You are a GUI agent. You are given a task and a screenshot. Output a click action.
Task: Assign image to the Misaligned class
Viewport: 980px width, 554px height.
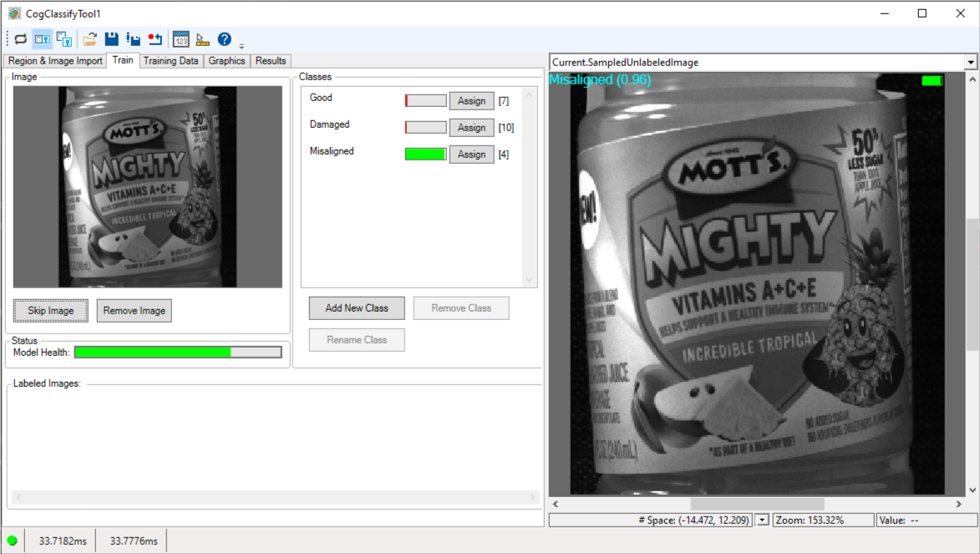pyautogui.click(x=471, y=155)
